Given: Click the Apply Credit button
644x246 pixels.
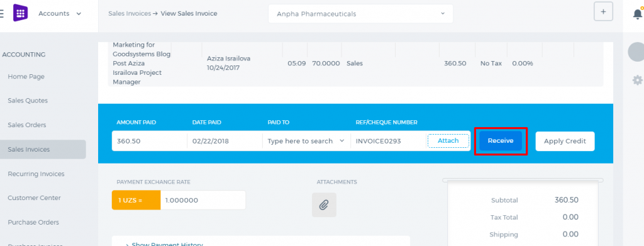Looking at the screenshot, I should pyautogui.click(x=565, y=142).
